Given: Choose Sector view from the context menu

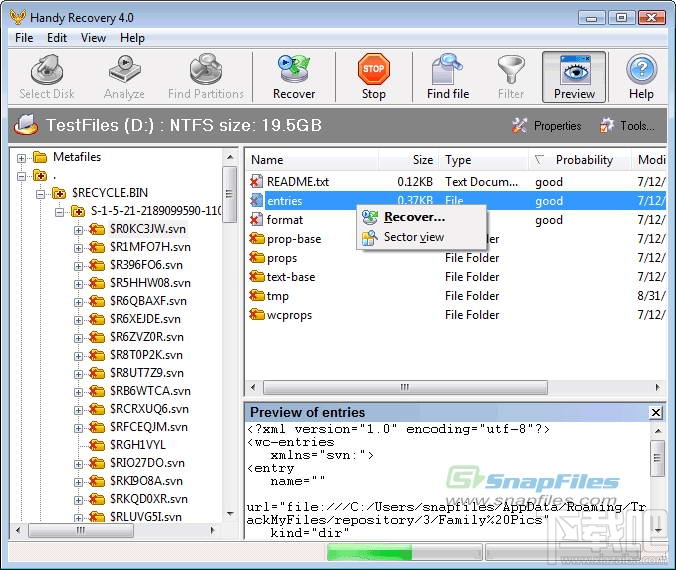Looking at the screenshot, I should point(422,237).
